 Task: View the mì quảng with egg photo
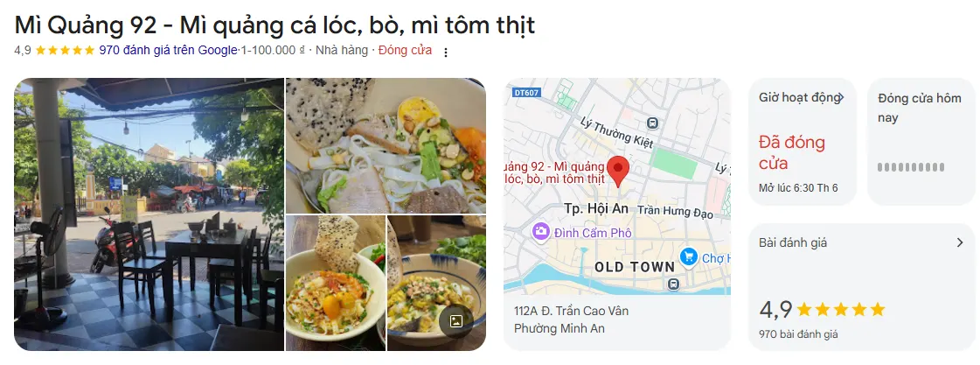pos(336,283)
